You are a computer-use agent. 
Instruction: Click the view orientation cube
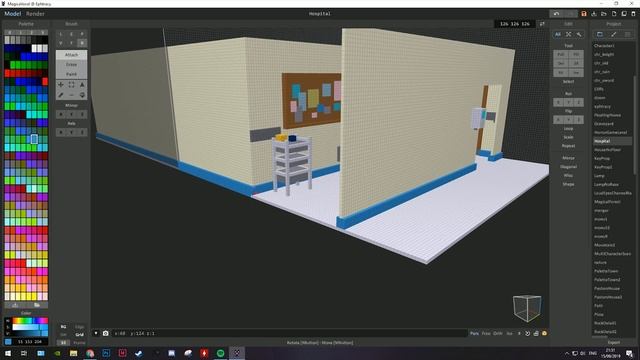pos(527,308)
